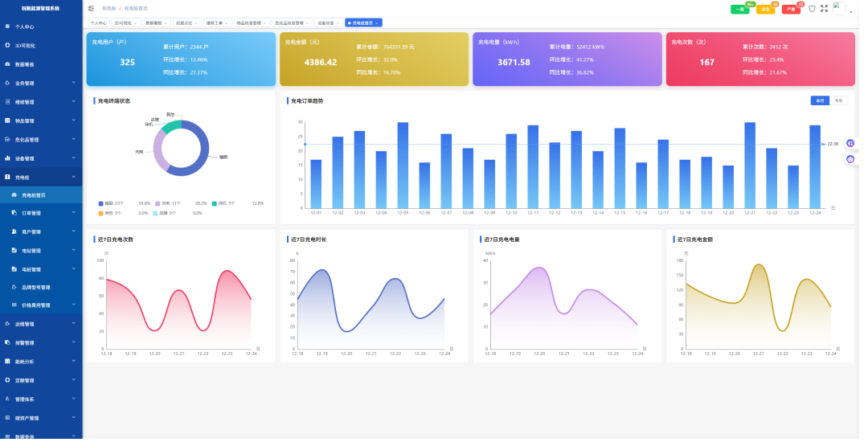This screenshot has height=442, width=868.
Task: Toggle 故障 0个 legend entry
Action: [x=165, y=213]
